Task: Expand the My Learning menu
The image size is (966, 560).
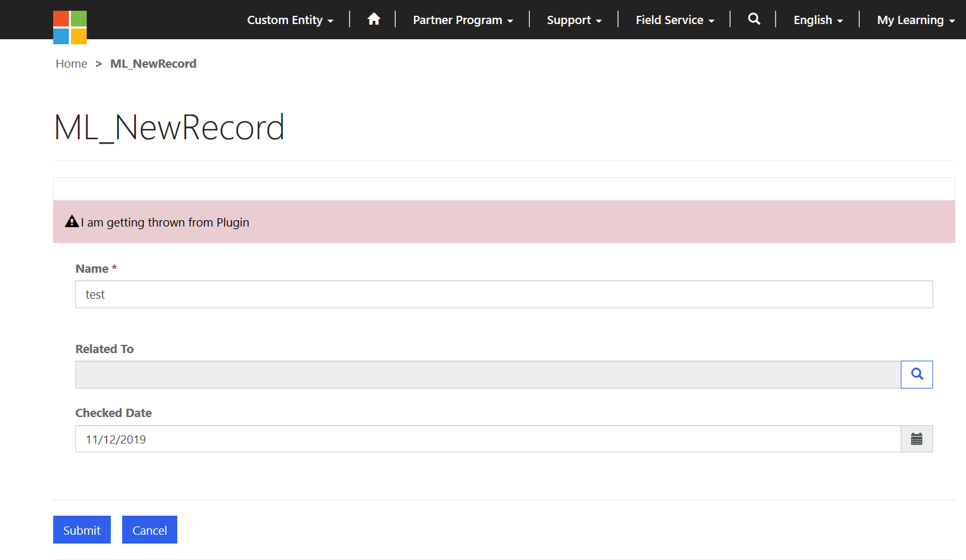Action: point(916,20)
